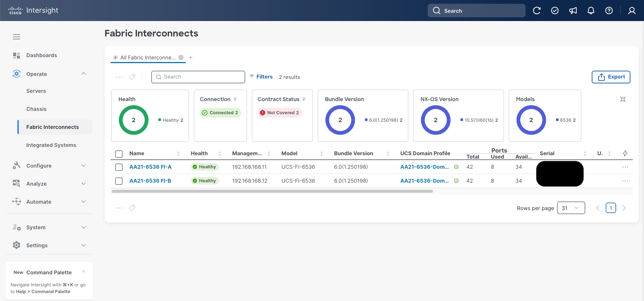The height and width of the screenshot is (301, 644).
Task: Toggle the select-all checkbox in table header
Action: 119,154
